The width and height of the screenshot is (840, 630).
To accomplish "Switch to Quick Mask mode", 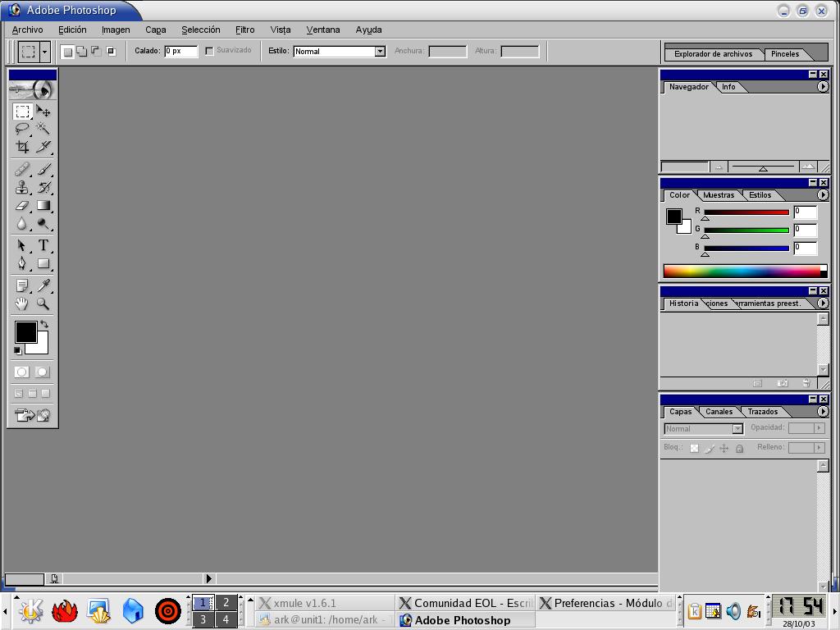I will pyautogui.click(x=43, y=372).
